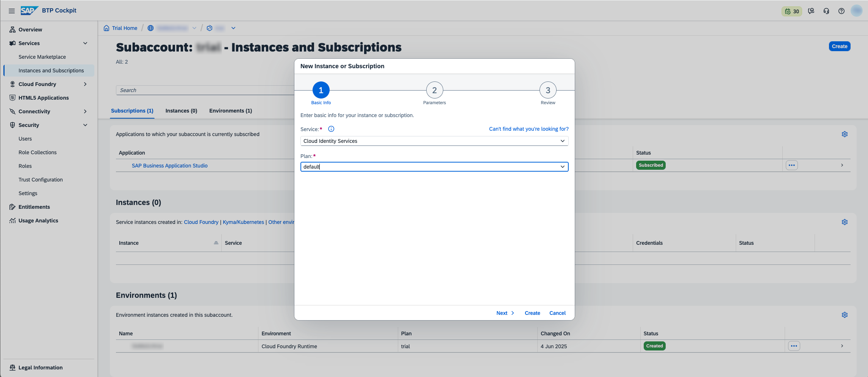
Task: Switch to the Environments (1) tab
Action: tap(230, 111)
